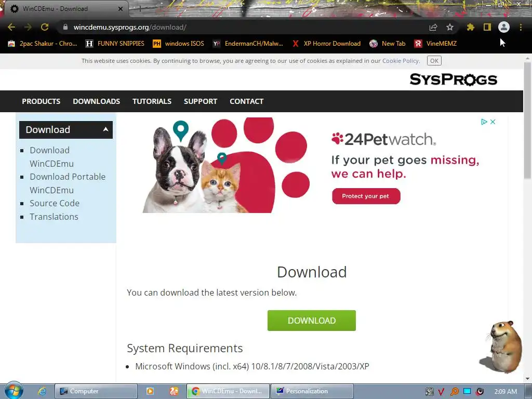Screen dimensions: 532x399
Task: Click the SysProgs logo
Action: pyautogui.click(x=453, y=79)
